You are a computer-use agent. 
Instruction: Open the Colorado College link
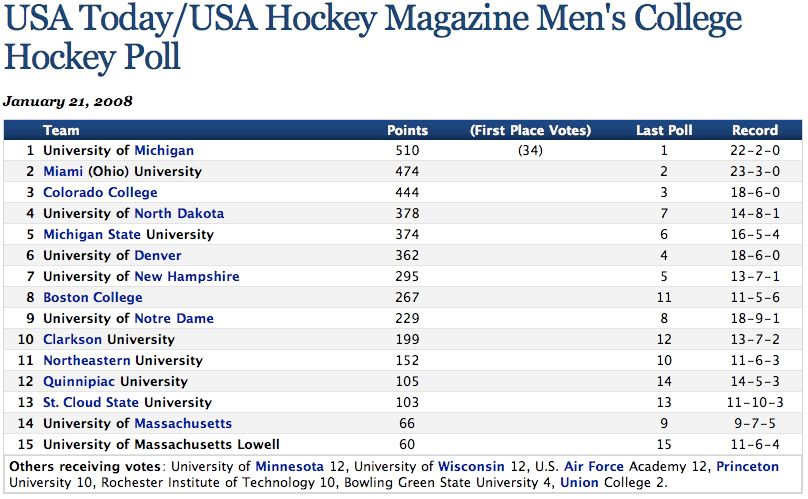[x=100, y=192]
